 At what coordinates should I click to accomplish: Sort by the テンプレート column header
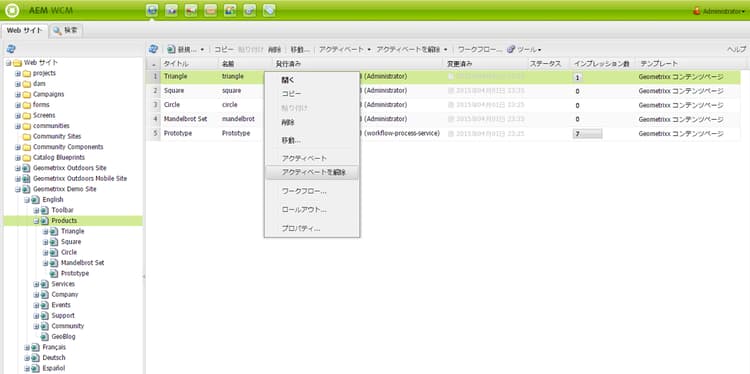[689, 64]
